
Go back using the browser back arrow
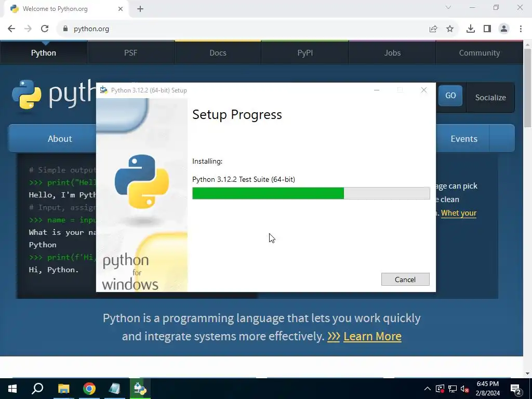11,29
